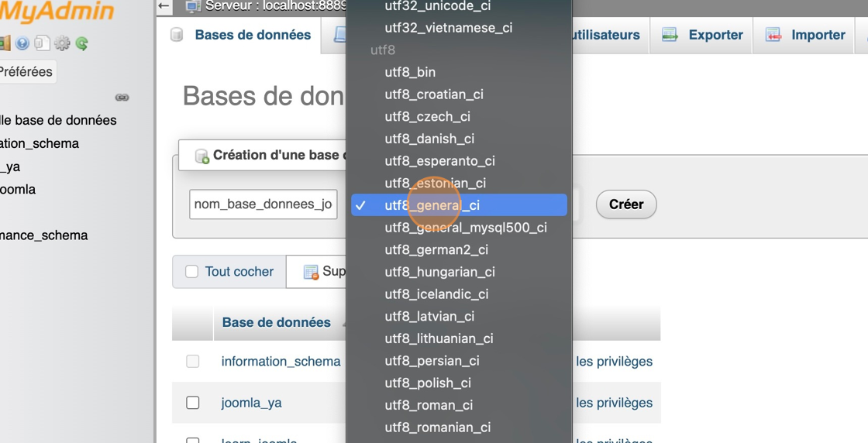
Task: Click the new database creation icon
Action: 202,156
